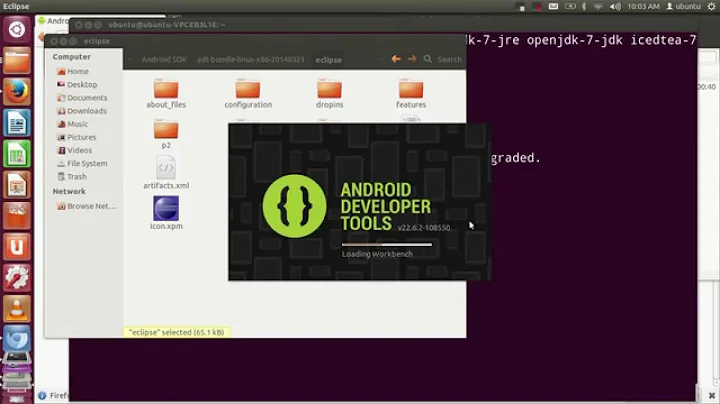
Task: Open Ubuntu One launcher icon
Action: (17, 247)
